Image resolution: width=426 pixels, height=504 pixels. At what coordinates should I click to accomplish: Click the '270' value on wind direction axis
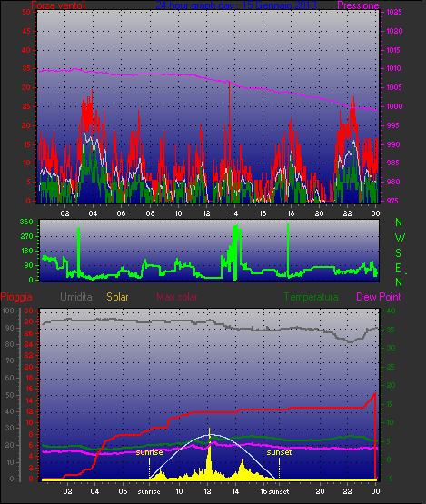pos(26,237)
